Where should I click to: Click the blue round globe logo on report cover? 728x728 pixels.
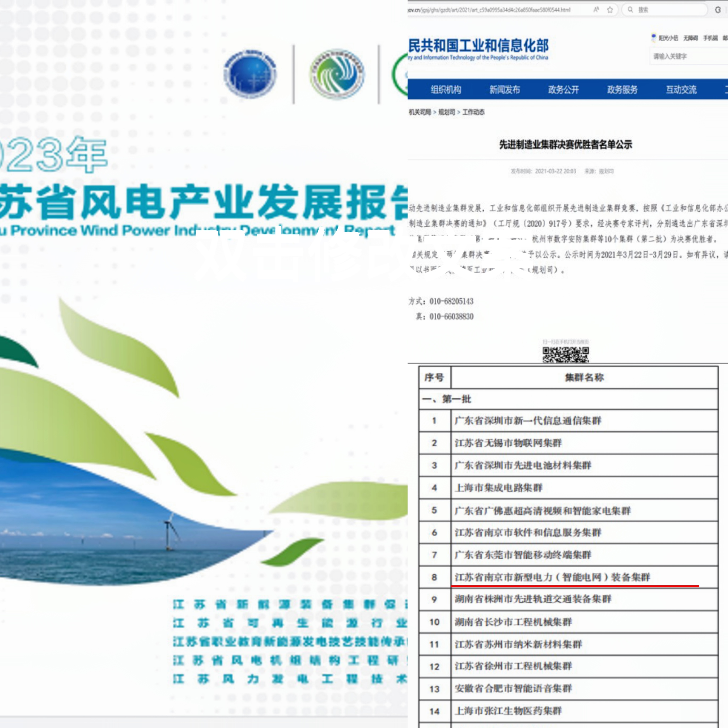[250, 74]
